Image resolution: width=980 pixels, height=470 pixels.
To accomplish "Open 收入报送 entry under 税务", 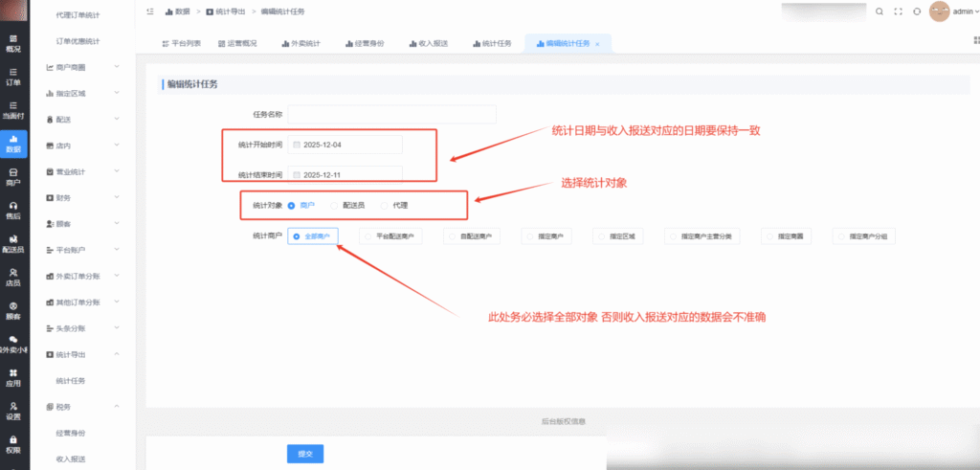I will pyautogui.click(x=71, y=459).
